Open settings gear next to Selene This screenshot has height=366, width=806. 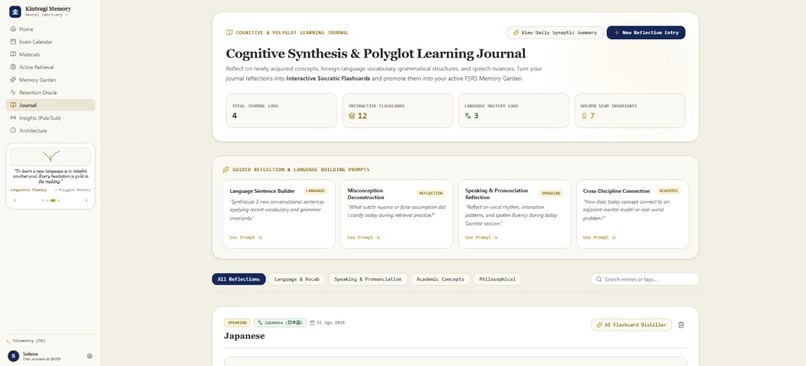(x=89, y=356)
